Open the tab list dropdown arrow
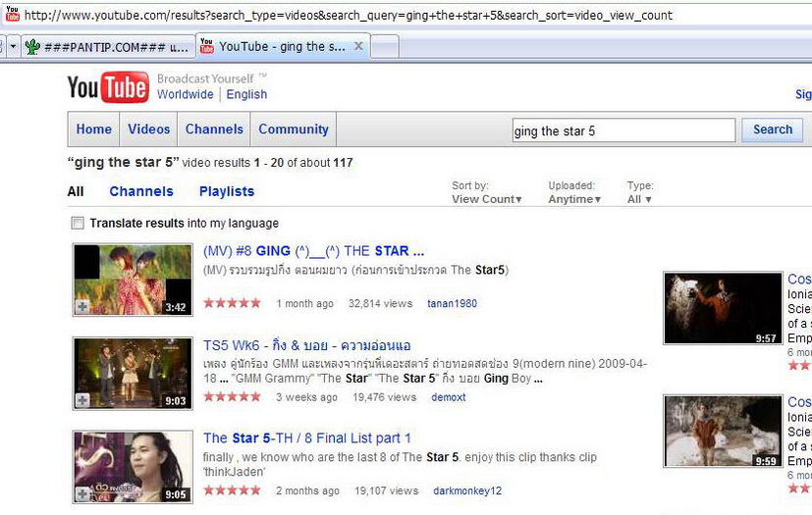Viewport: 812px width, 515px height. [14, 46]
